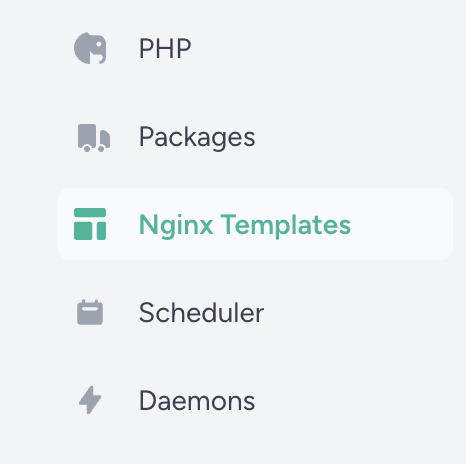The height and width of the screenshot is (464, 466).
Task: Open the PHP settings page
Action: tap(255, 48)
